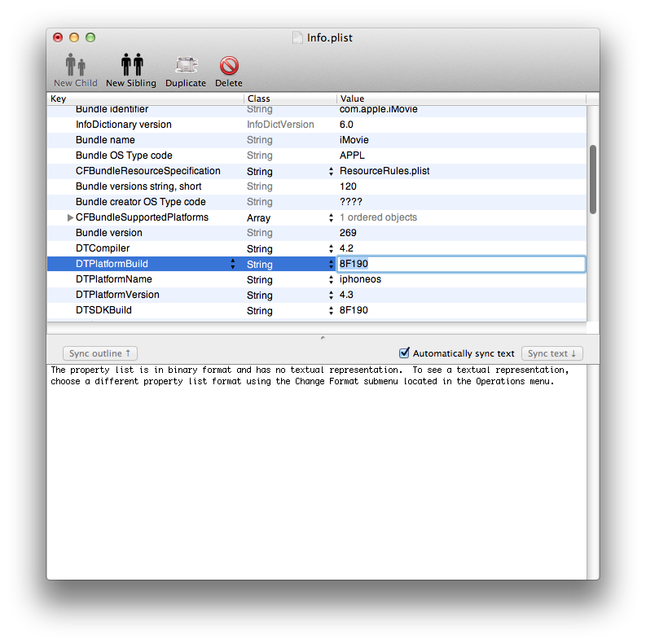Sort by the Value column header
Screen dimensions: 646x644
pyautogui.click(x=461, y=99)
